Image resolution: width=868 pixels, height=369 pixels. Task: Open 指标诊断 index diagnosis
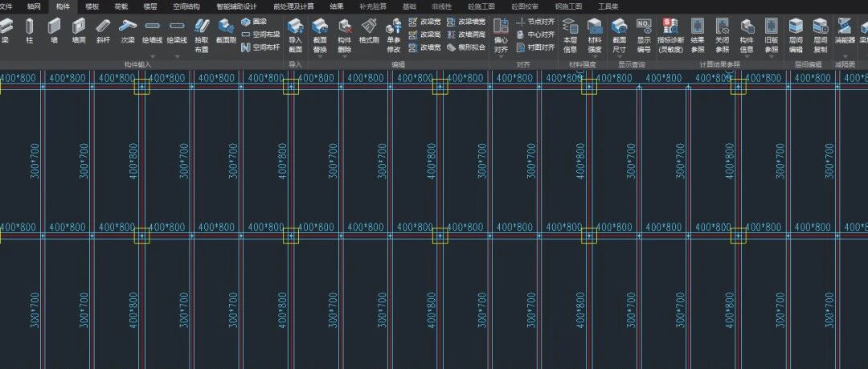[670, 35]
